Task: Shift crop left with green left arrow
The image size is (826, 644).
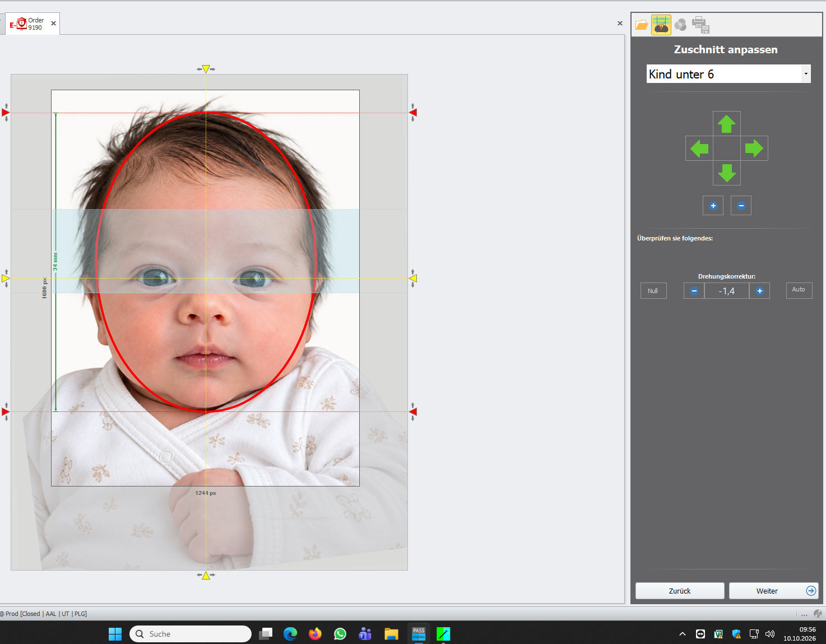Action: 699,149
